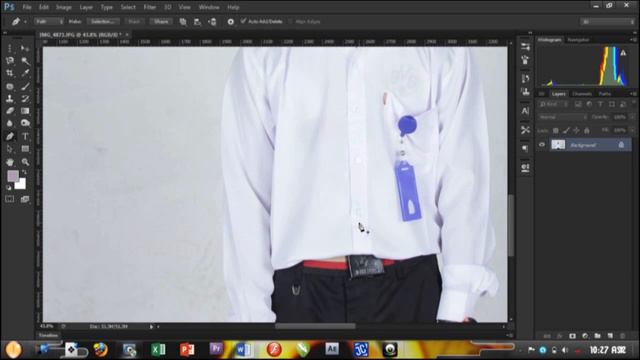
Task: Select the Dodge tool
Action: (x=25, y=123)
